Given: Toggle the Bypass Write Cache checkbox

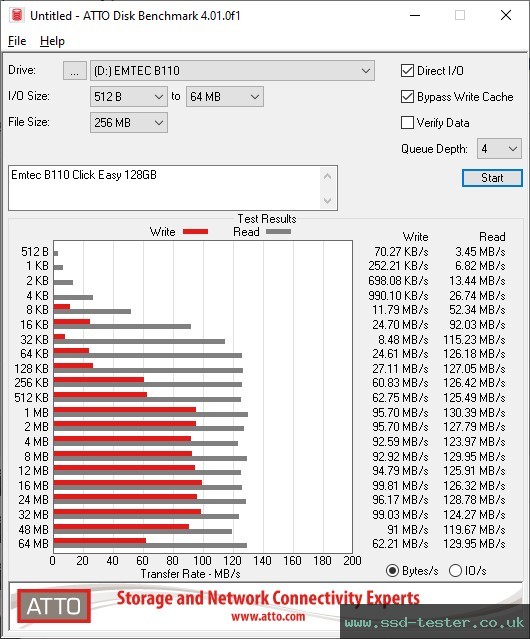Looking at the screenshot, I should click(x=407, y=97).
